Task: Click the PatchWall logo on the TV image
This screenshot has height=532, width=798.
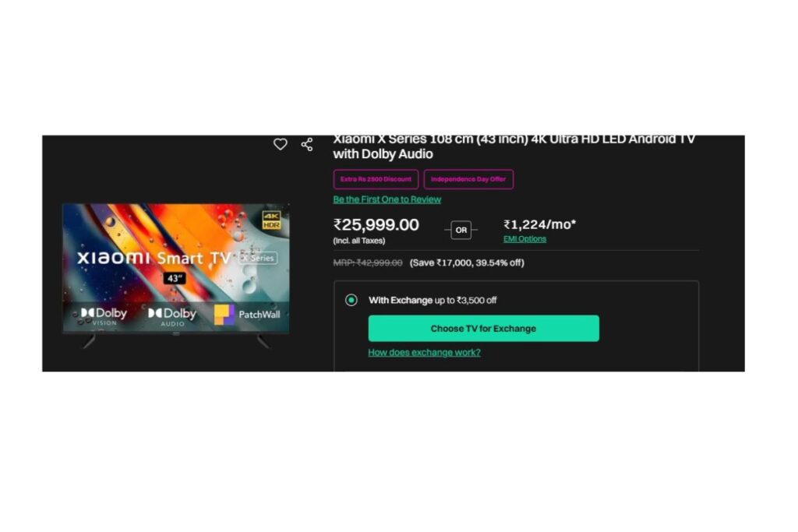Action: tap(247, 315)
